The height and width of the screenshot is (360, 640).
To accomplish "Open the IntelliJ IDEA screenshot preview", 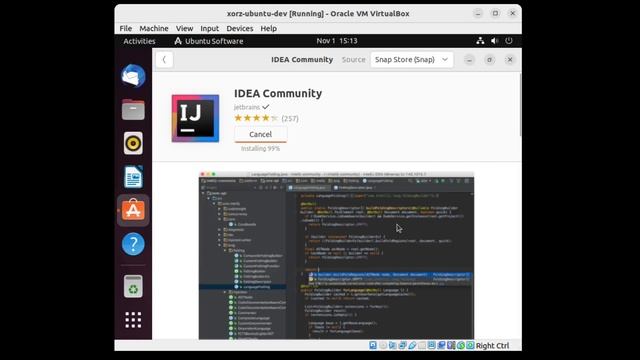I will click(336, 256).
